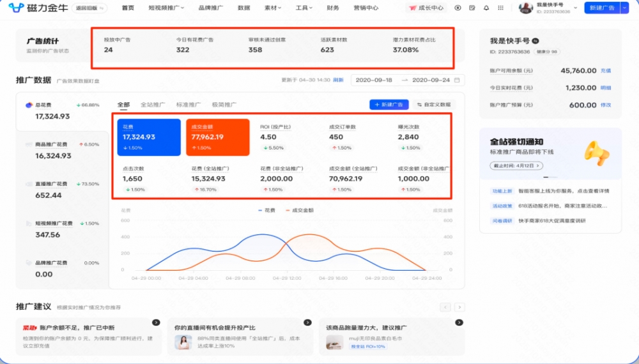Open the 自定义数据 button
Screen dimensions: 639x364
[434, 105]
